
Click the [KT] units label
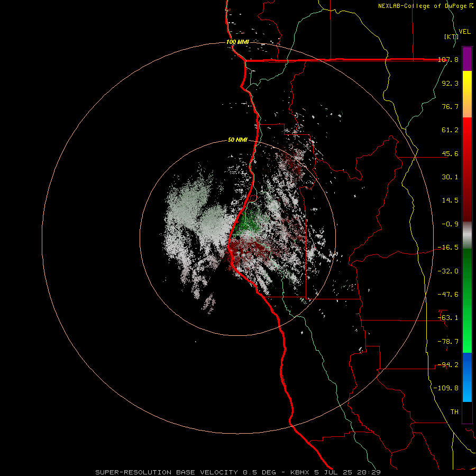tap(451, 36)
